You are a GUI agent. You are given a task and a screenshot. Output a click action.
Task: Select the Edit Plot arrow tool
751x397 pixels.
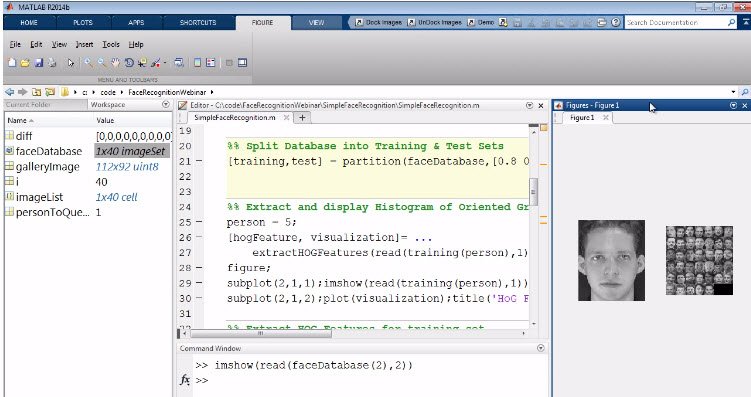pyautogui.click(x=71, y=63)
